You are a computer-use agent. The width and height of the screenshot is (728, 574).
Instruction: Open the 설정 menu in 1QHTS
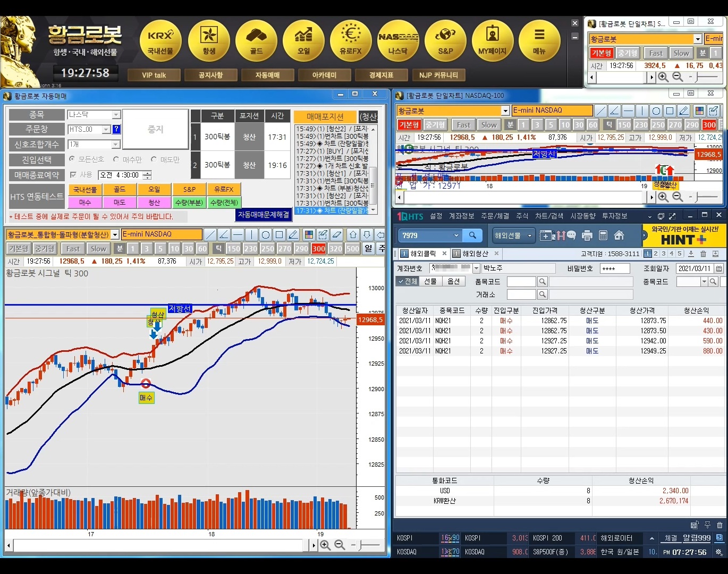pos(436,216)
